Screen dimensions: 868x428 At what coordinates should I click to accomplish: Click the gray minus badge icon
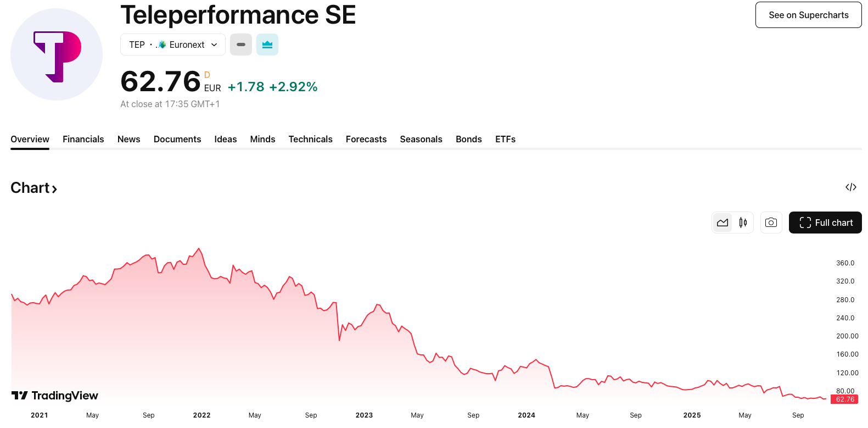241,45
